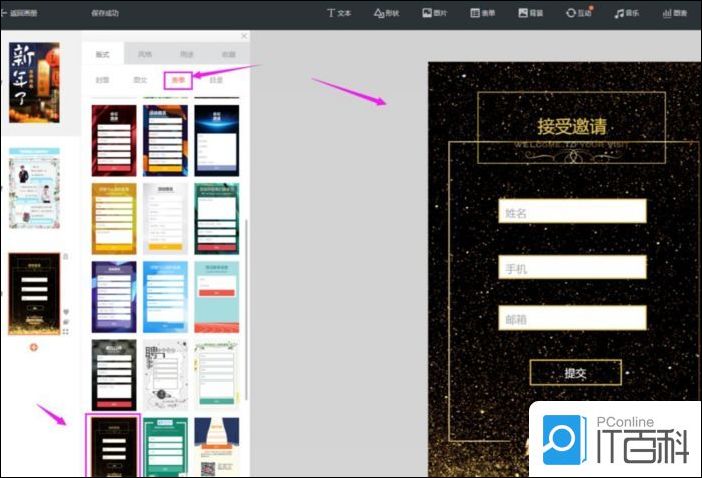Select the WELCOME TO YOUR VISIT subtitle
This screenshot has height=478, width=702.
click(572, 145)
